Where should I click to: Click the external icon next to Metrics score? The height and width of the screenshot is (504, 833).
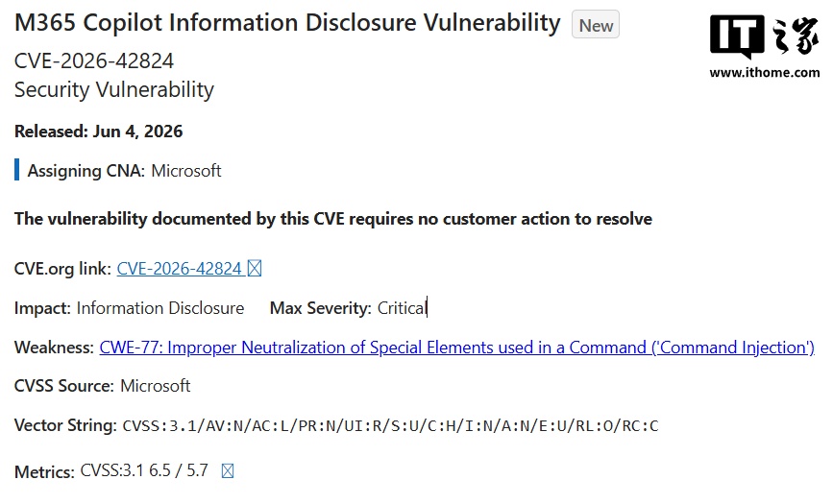228,471
